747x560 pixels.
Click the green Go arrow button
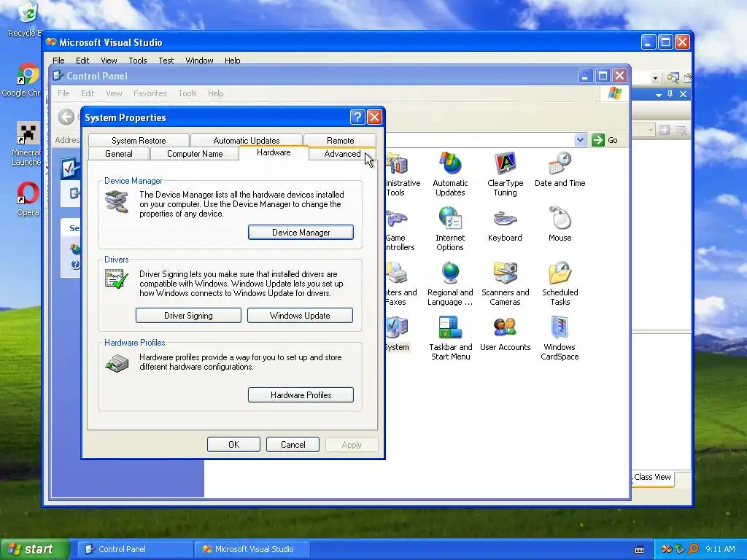click(598, 140)
